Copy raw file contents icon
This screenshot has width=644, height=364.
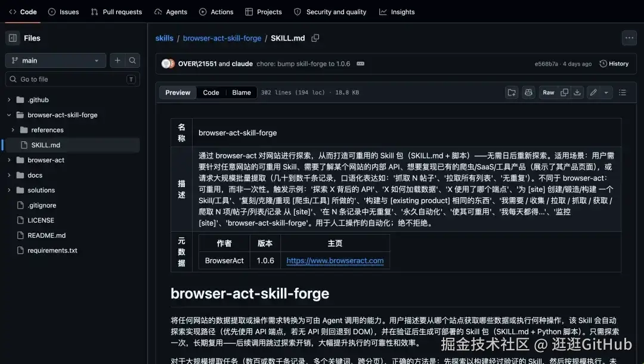564,93
